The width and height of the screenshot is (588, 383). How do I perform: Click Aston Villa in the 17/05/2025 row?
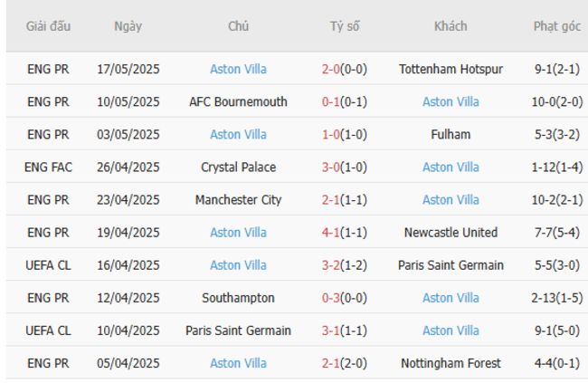pos(238,69)
